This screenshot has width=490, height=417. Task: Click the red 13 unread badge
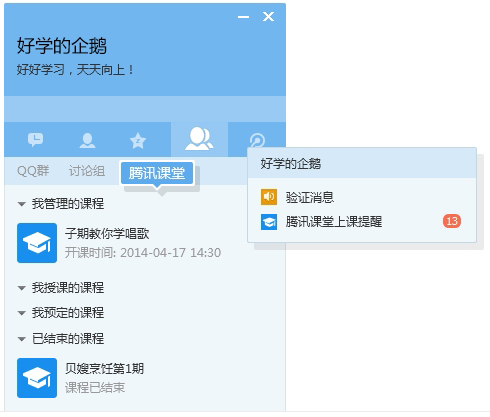tap(452, 221)
